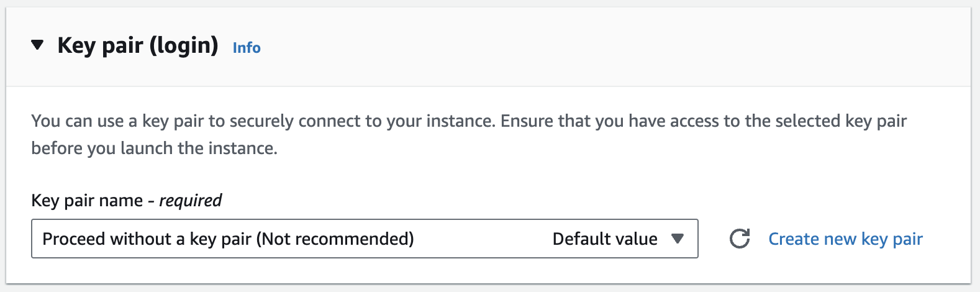Reload key pair list with circular arrow
The height and width of the screenshot is (292, 980).
pyautogui.click(x=739, y=239)
